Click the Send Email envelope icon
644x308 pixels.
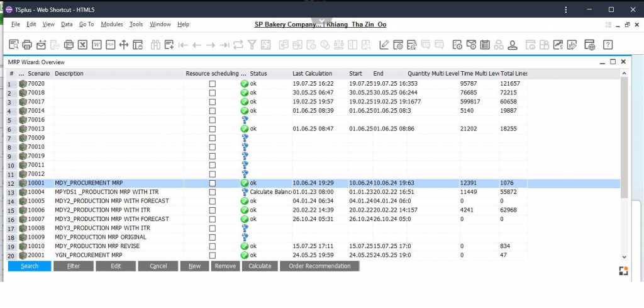[41, 45]
